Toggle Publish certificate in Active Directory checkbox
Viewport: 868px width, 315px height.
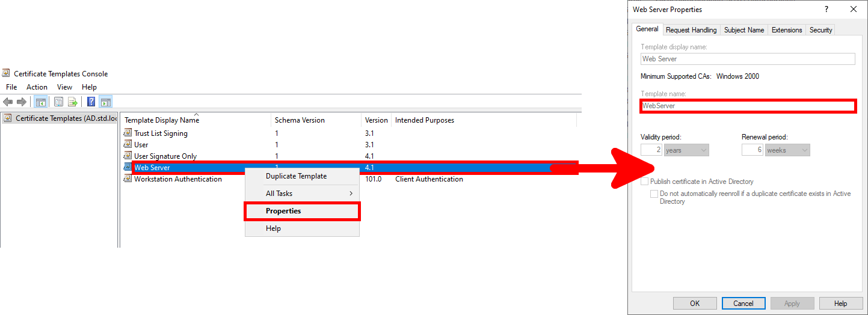pos(645,182)
